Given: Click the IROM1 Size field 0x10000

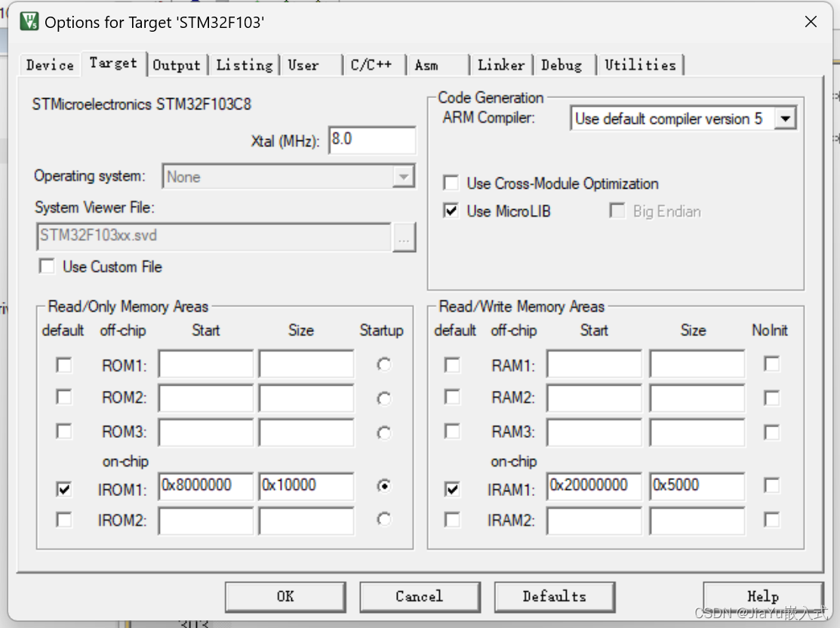Looking at the screenshot, I should point(306,486).
